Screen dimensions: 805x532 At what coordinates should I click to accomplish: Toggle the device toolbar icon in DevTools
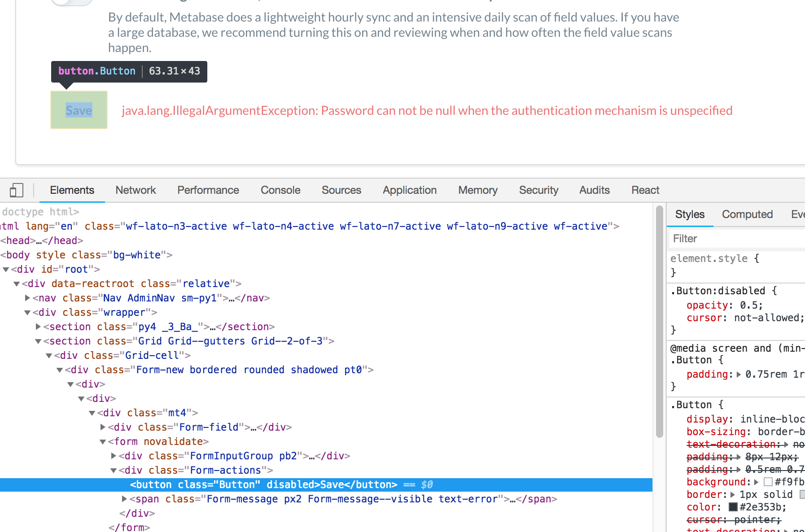17,190
